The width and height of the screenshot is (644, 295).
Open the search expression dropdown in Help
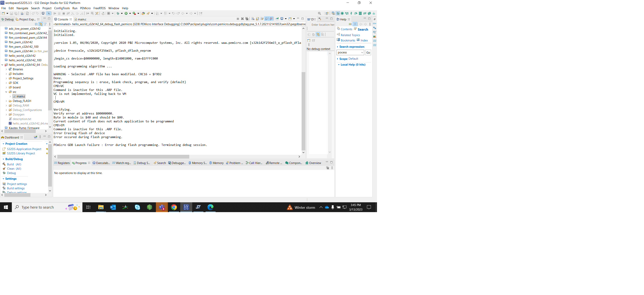(362, 52)
